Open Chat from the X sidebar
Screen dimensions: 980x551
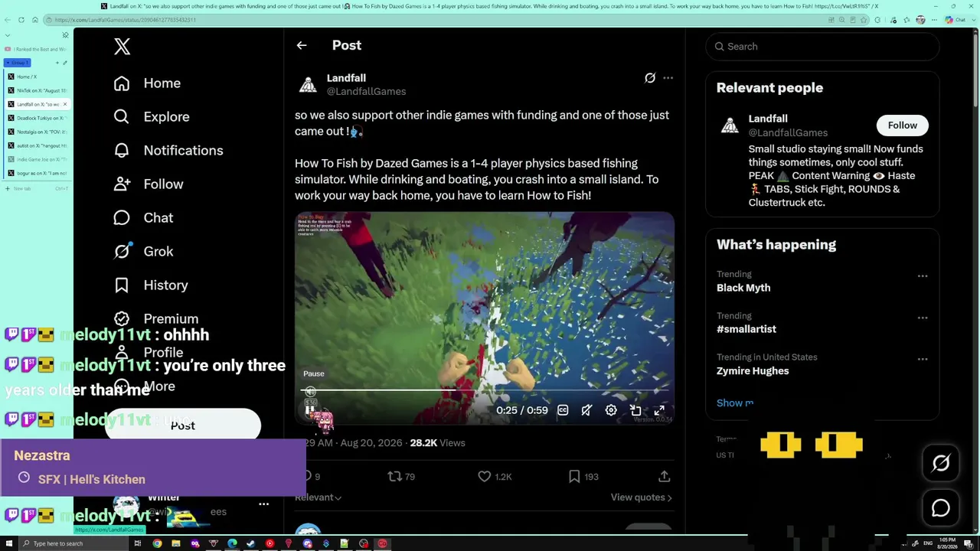pos(143,218)
